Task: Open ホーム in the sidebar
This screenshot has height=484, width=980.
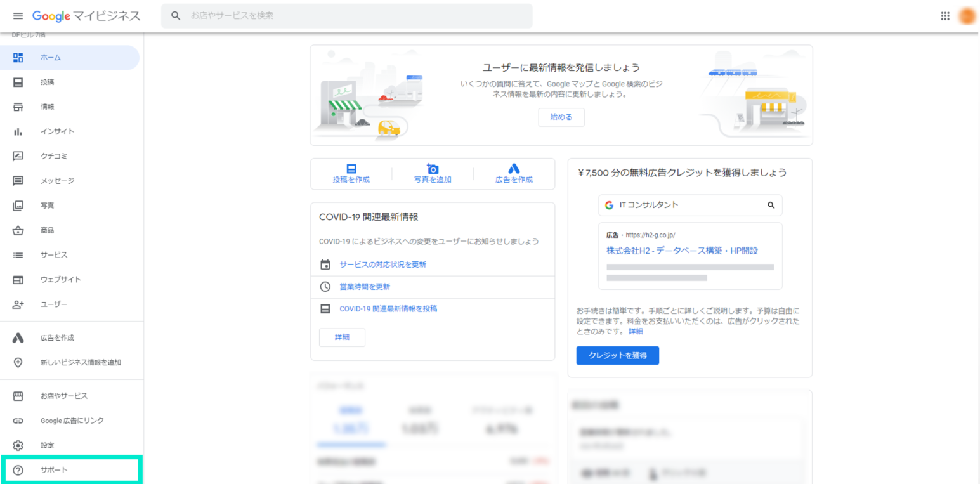Action: (x=70, y=58)
